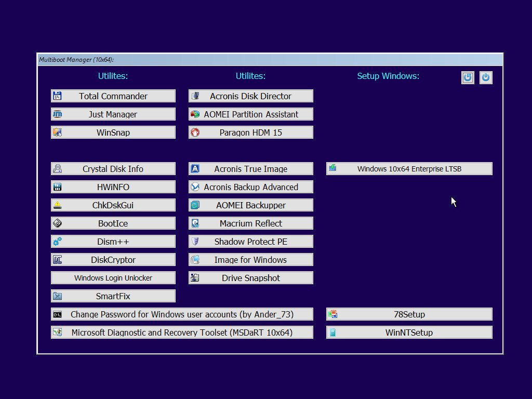Screen dimensions: 532x399
Task: Click the blue 'A' Acronis True Image icon
Action: point(195,169)
